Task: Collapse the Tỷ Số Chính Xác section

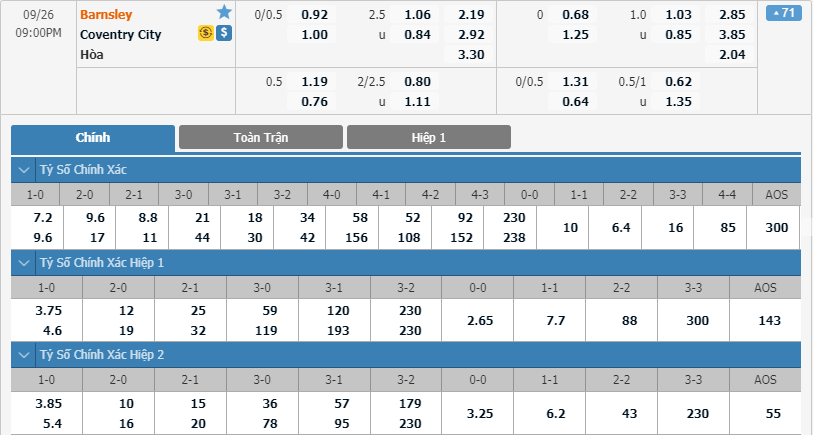Action: coord(24,170)
